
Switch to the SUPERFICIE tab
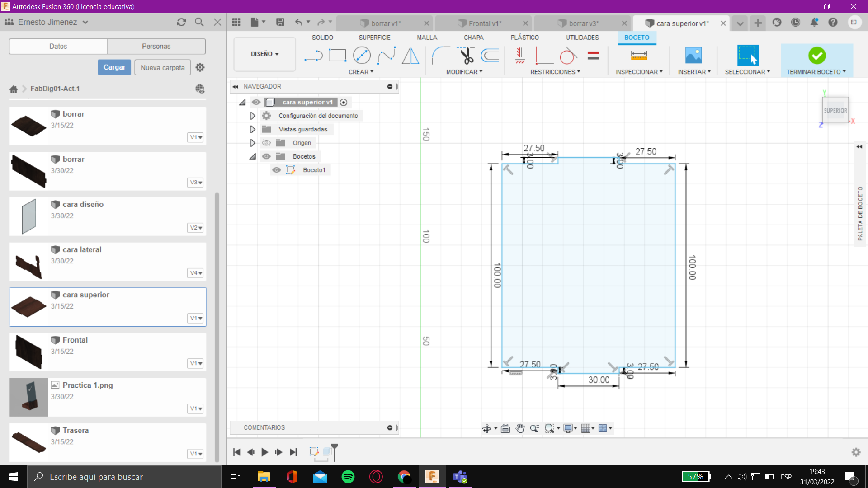[x=374, y=38]
